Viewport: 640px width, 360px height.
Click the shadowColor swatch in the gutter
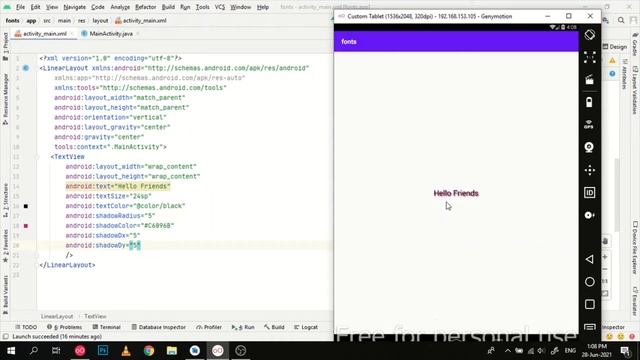coord(26,226)
